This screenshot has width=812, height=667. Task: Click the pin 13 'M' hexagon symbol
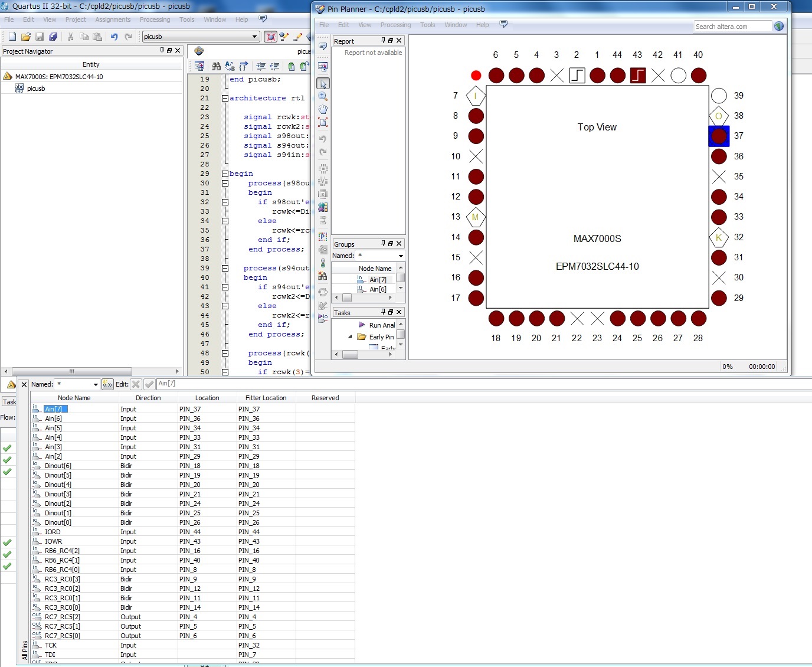[x=476, y=217]
